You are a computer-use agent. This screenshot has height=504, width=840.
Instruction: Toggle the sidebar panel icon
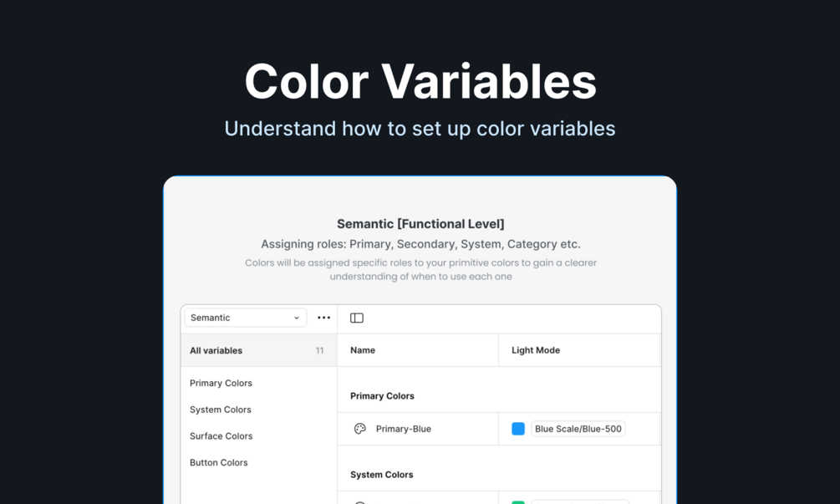pos(357,318)
